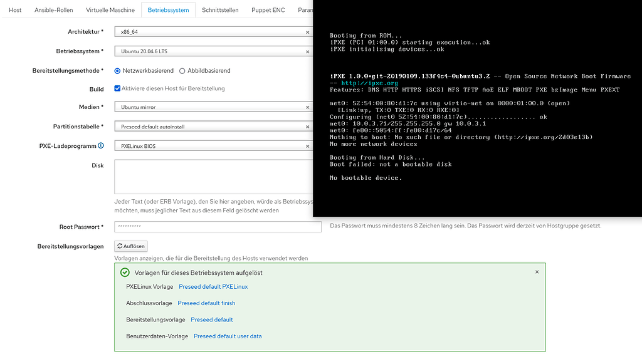Open the Preseed default PXELinux template link

point(213,286)
